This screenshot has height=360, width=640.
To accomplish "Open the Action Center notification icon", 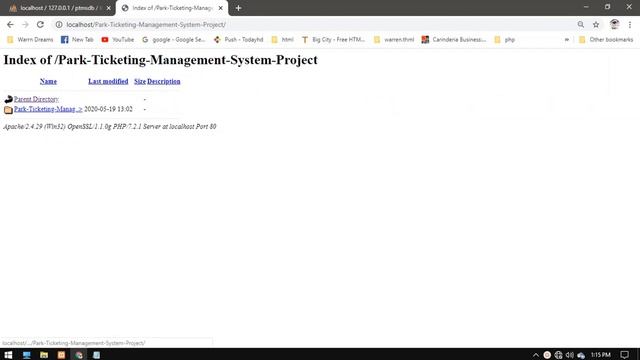I will click(624, 355).
